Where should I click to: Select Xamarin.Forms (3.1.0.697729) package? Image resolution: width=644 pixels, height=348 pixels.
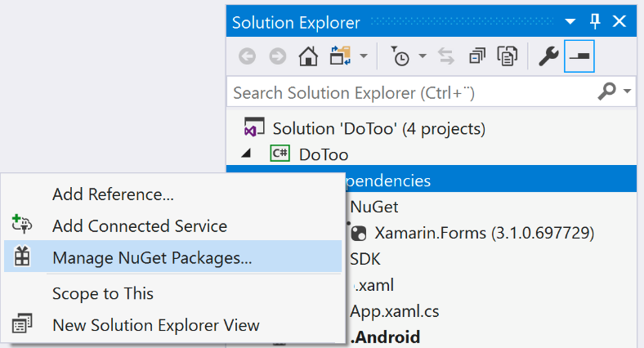485,233
